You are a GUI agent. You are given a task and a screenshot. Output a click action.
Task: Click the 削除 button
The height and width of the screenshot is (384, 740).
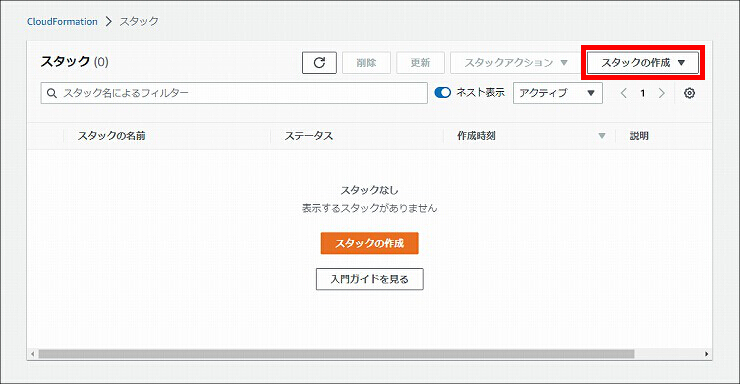coord(366,63)
